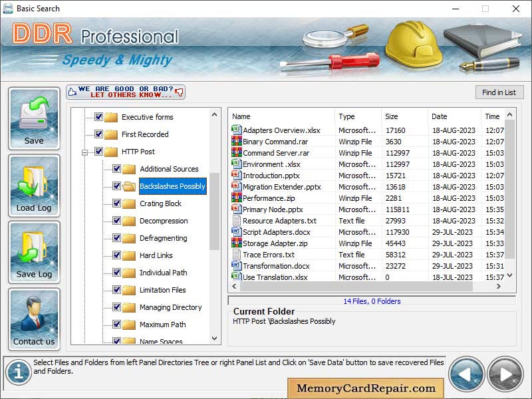
Task: Open the MemoryCardRepair.com link
Action: (x=366, y=388)
